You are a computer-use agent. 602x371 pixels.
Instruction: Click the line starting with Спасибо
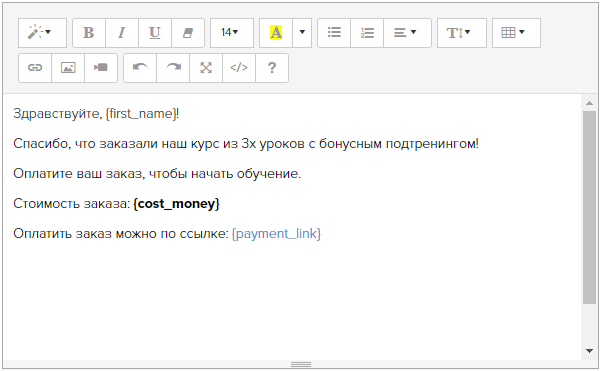click(x=246, y=144)
